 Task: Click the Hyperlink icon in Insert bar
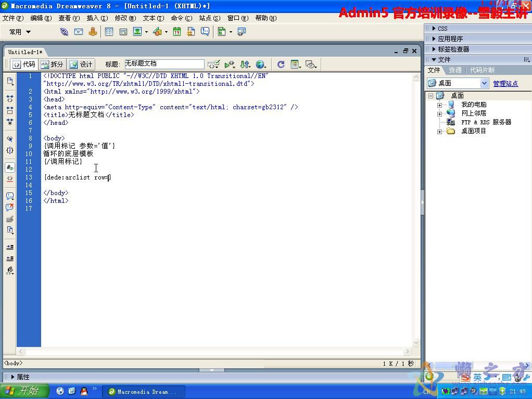point(64,32)
